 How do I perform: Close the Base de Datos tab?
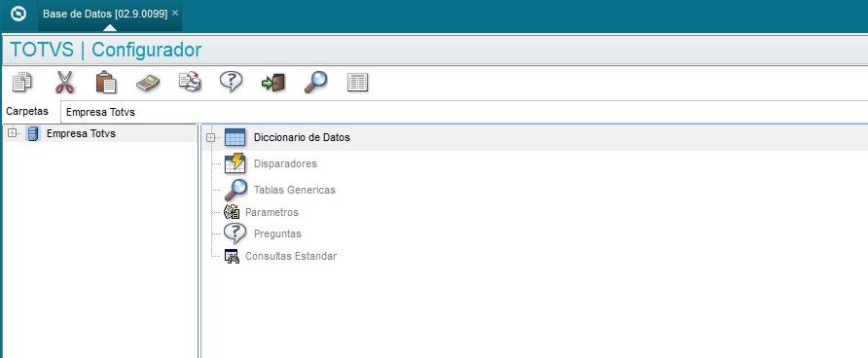(x=175, y=13)
